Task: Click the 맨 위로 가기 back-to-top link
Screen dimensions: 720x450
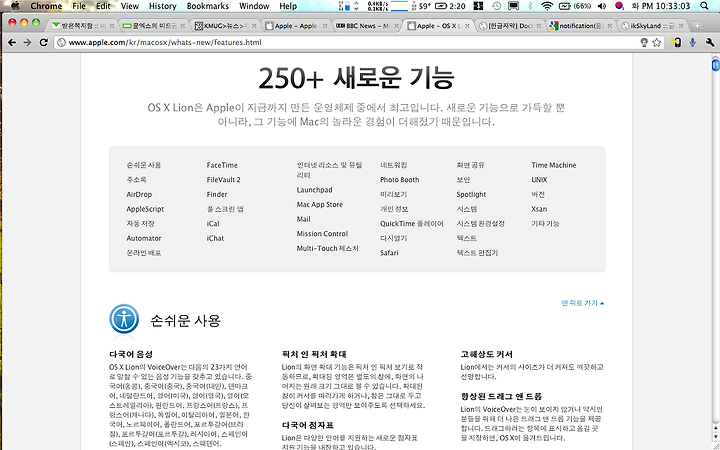Action: (x=583, y=303)
